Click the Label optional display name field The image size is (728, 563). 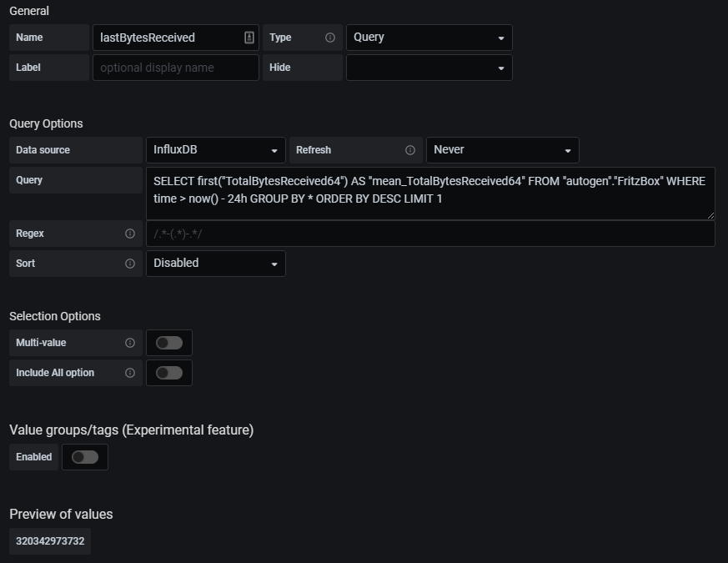[176, 68]
